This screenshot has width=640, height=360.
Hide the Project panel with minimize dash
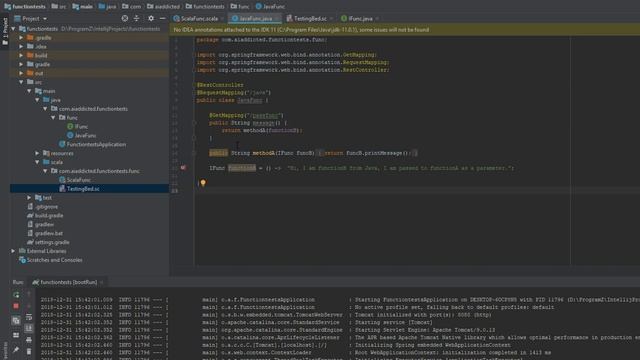click(x=162, y=18)
